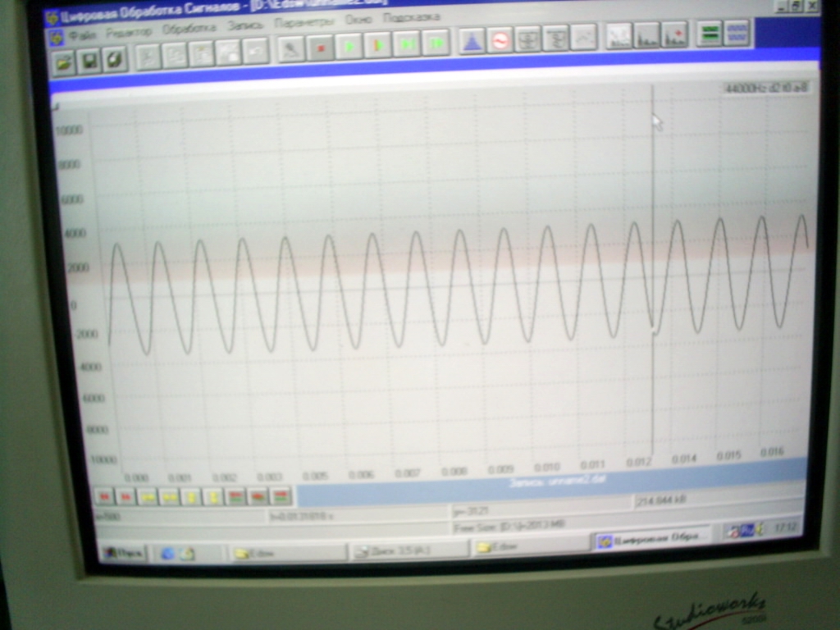Click the application icon beside the Файл menu

[56, 38]
